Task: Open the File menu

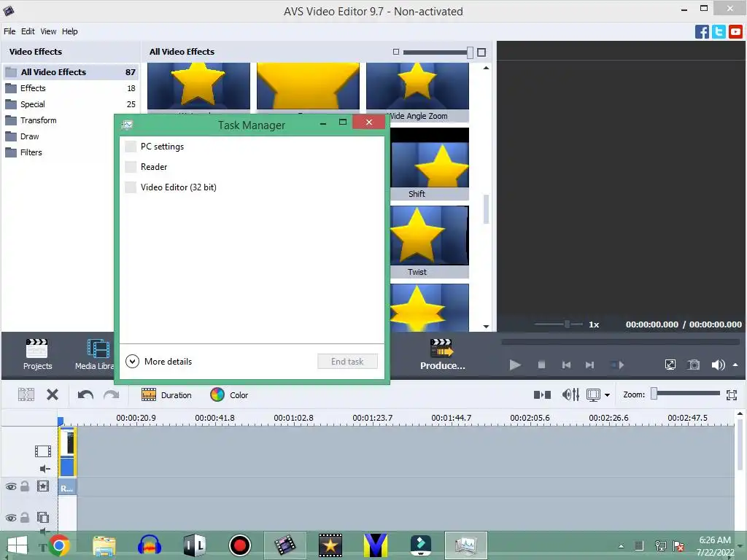Action: click(9, 31)
